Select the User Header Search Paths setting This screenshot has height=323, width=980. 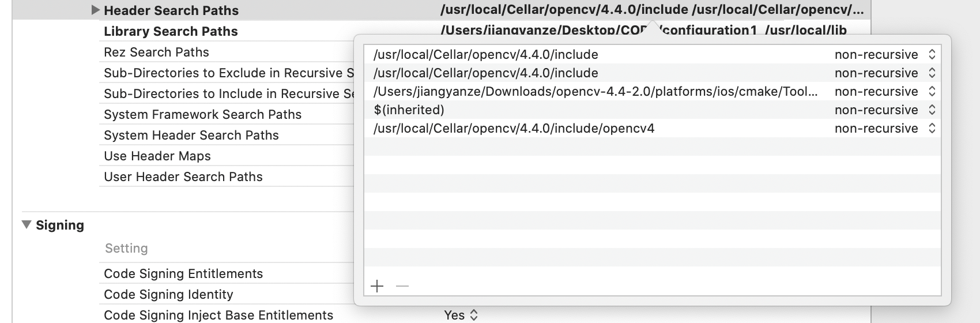[x=183, y=176]
